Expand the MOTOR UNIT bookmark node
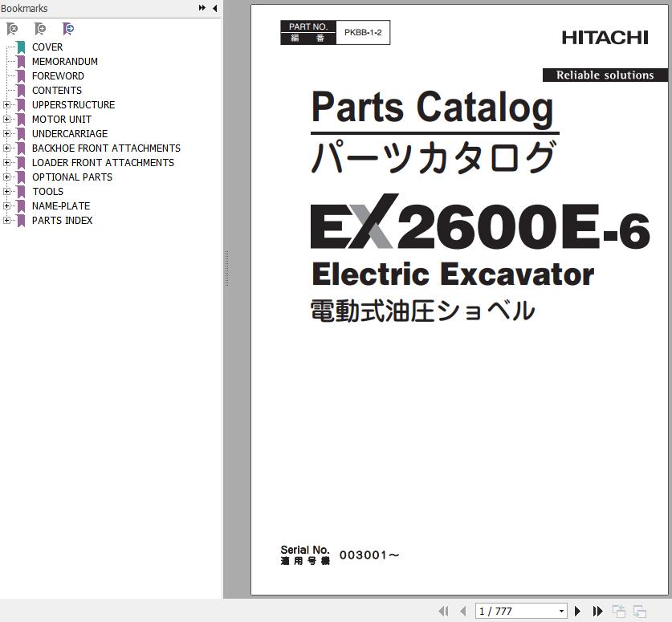Image resolution: width=672 pixels, height=622 pixels. [x=6, y=119]
